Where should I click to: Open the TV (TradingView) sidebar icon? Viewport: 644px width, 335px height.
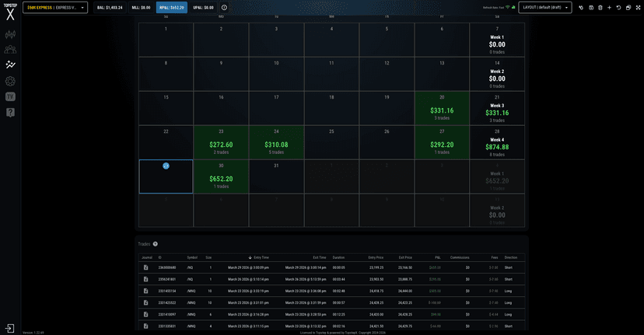tap(10, 97)
